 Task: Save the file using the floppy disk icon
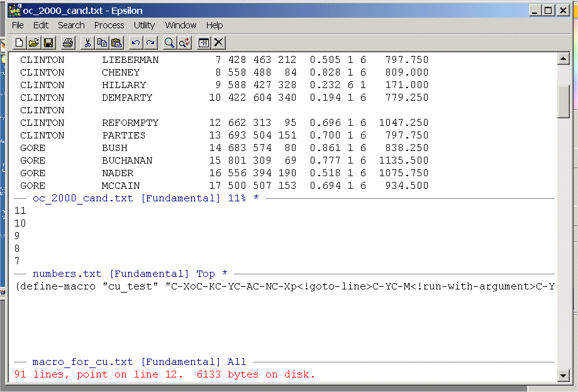pyautogui.click(x=48, y=43)
